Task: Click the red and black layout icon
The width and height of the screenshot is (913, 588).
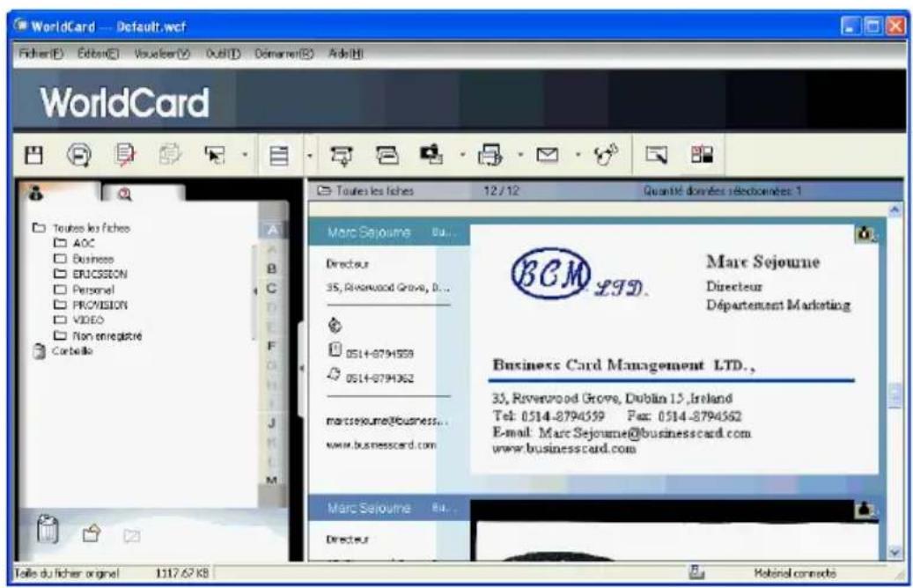Action: pyautogui.click(x=702, y=154)
